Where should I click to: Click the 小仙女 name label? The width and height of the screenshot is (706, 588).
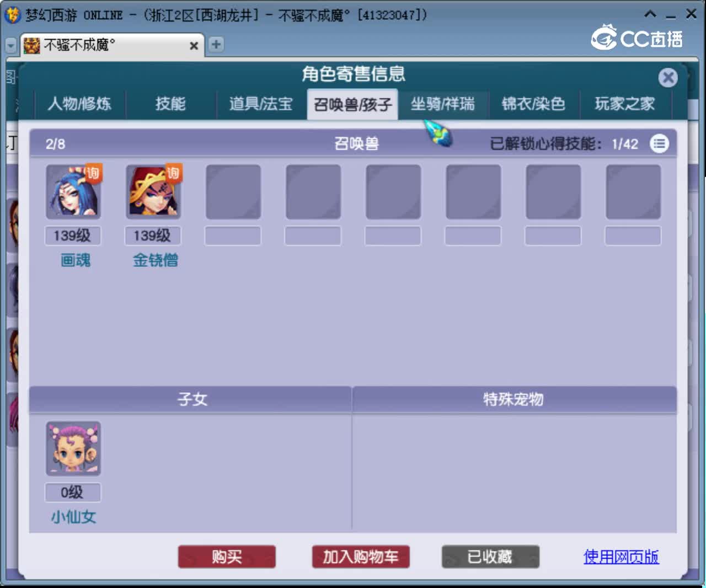tap(73, 517)
